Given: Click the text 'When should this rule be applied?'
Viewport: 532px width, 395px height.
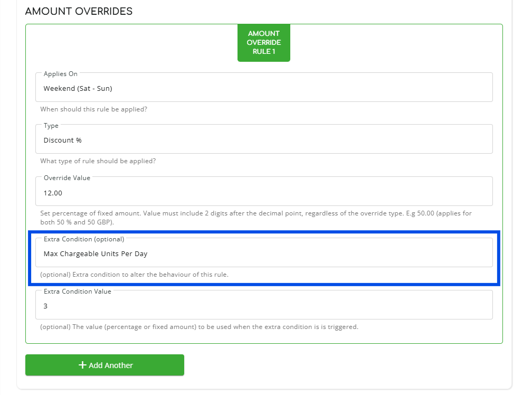Looking at the screenshot, I should coord(93,109).
